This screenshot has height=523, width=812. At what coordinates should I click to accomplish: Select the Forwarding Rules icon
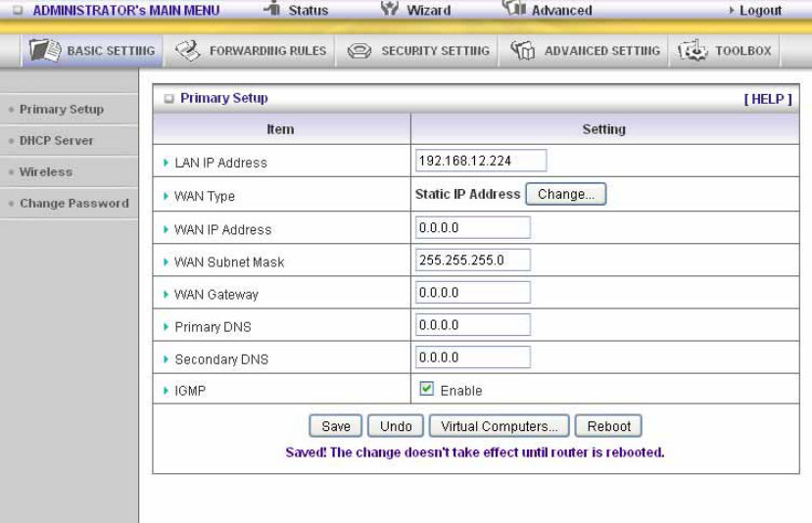click(x=187, y=50)
